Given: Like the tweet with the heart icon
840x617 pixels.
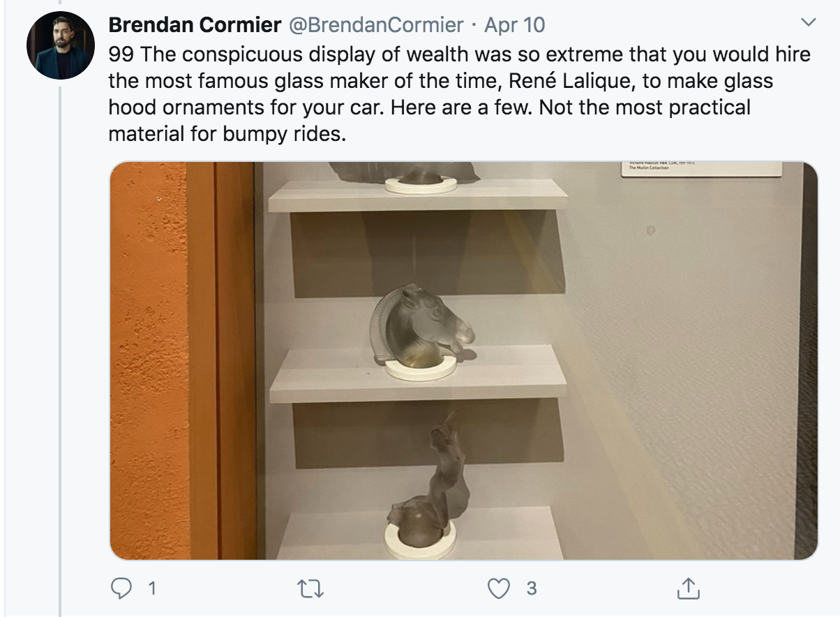Looking at the screenshot, I should click(x=498, y=588).
